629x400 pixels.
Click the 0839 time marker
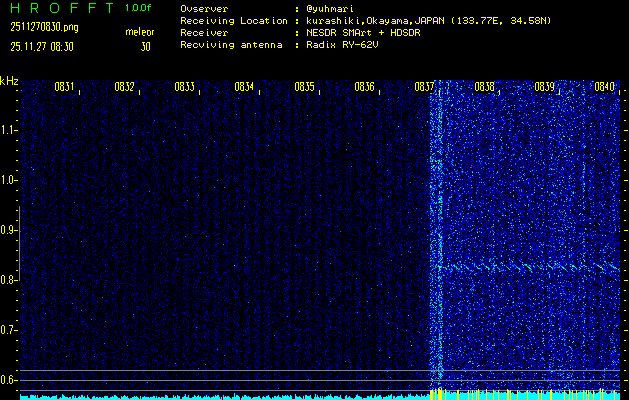tap(544, 87)
